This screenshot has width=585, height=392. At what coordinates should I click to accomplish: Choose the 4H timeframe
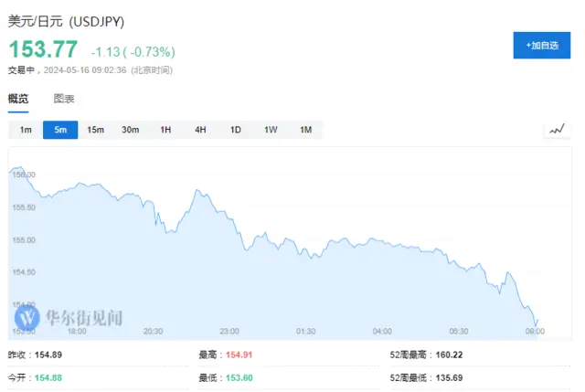coord(200,130)
